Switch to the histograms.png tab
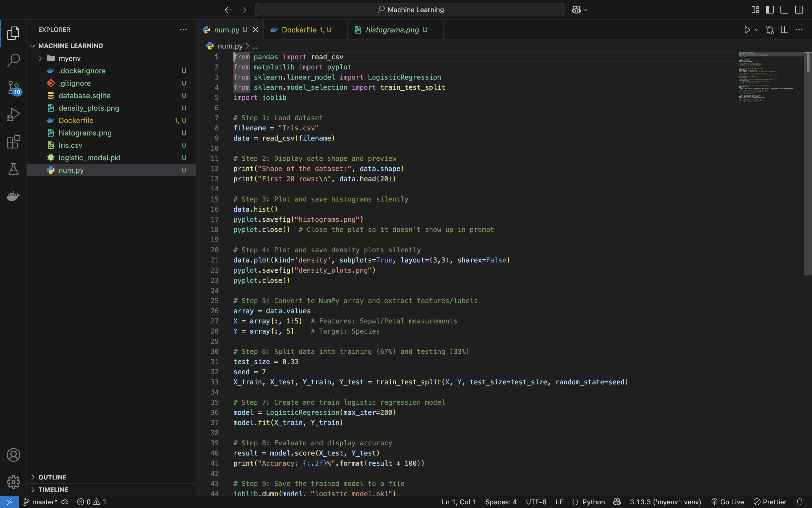812x508 pixels. pos(396,30)
